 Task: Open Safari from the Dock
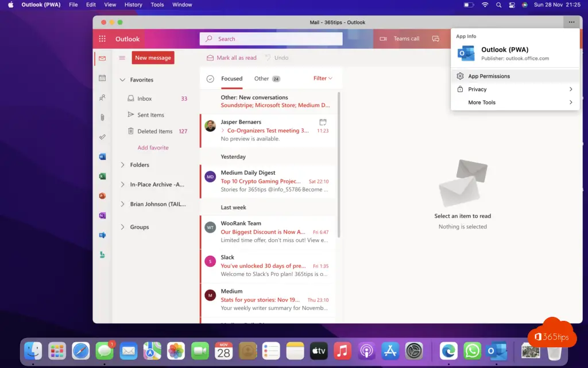[x=80, y=351]
